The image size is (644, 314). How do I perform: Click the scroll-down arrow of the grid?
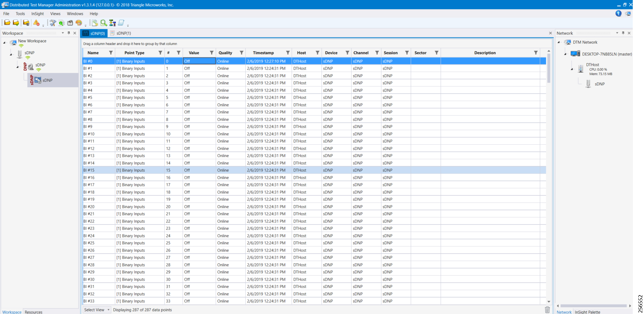point(549,301)
